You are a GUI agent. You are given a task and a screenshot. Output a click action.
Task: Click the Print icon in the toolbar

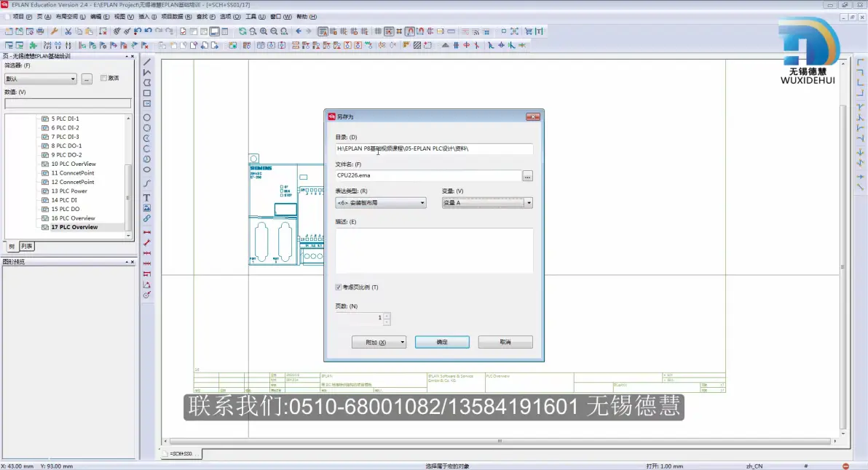point(40,31)
